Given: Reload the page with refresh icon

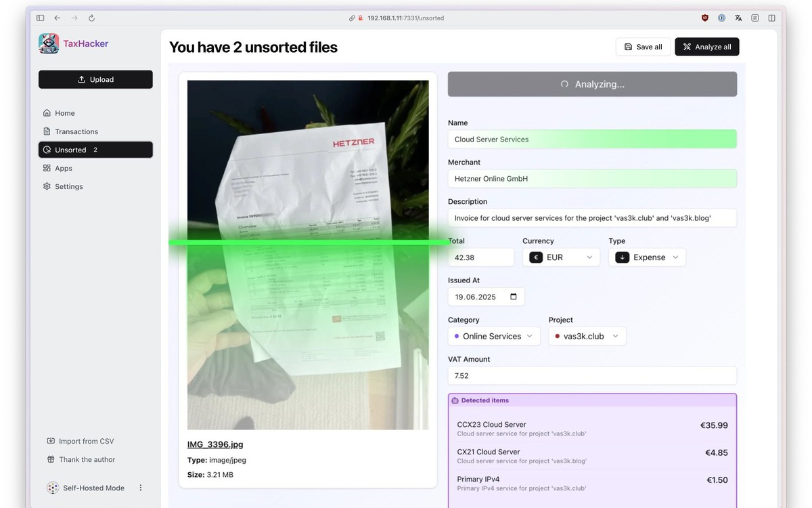Looking at the screenshot, I should (91, 18).
